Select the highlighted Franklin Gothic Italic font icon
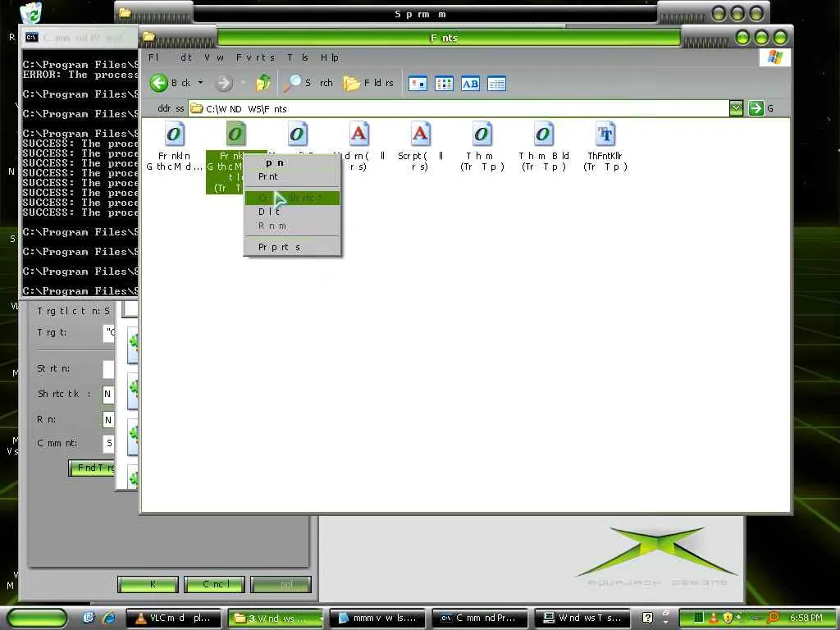 click(x=235, y=134)
